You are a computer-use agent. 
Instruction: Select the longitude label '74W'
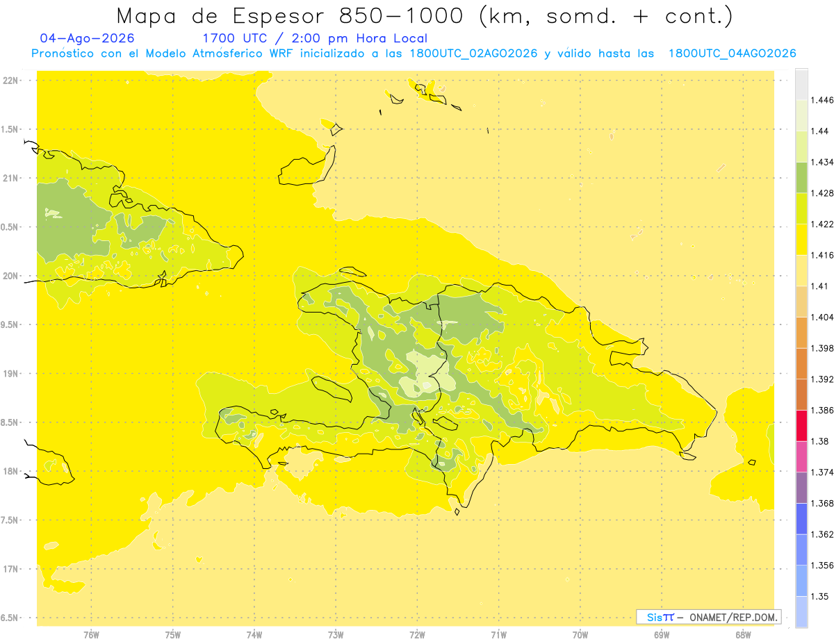254,634
